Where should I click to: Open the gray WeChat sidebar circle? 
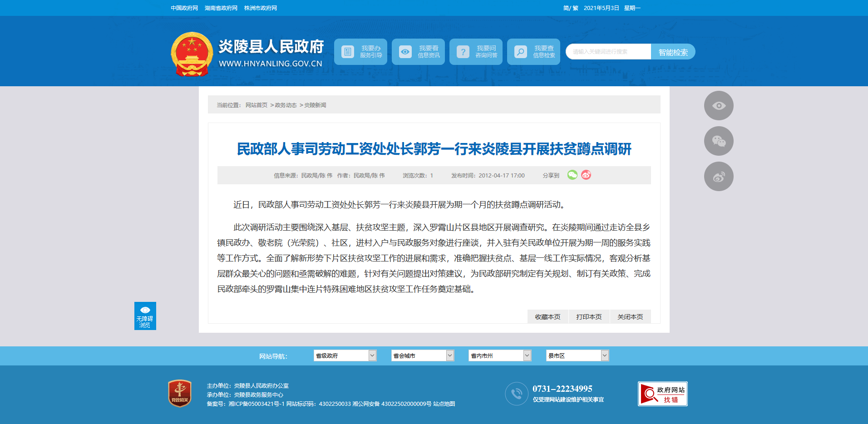tap(719, 141)
